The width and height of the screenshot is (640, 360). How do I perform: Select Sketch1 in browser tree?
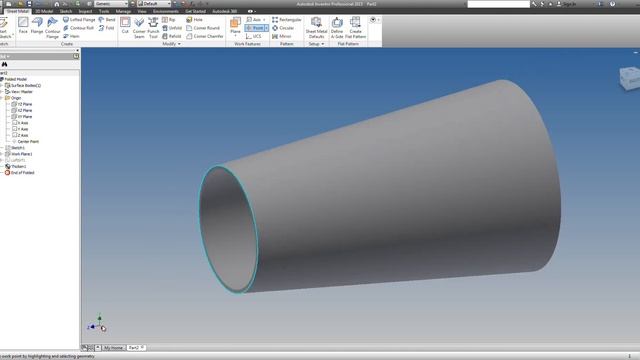point(15,148)
